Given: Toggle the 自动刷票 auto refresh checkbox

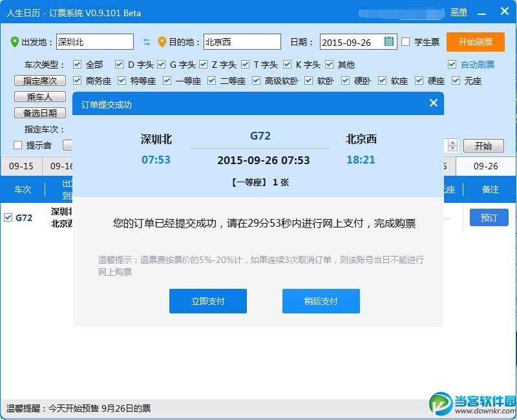Looking at the screenshot, I should pos(452,64).
